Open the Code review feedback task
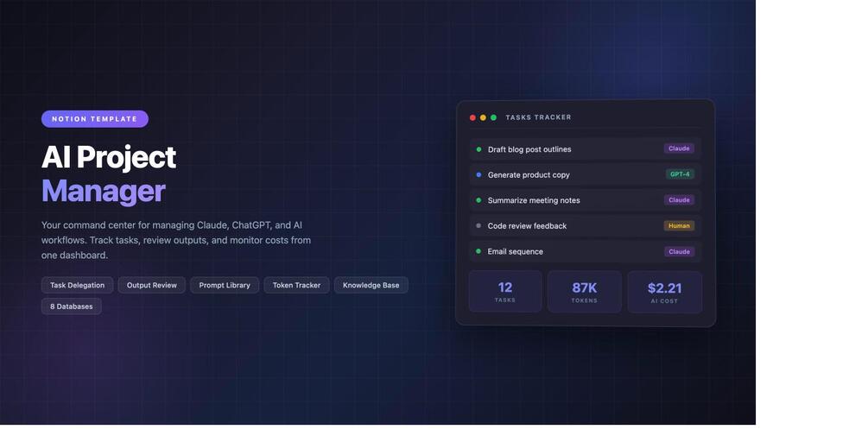Screen dimensions: 868x442 tap(585, 225)
